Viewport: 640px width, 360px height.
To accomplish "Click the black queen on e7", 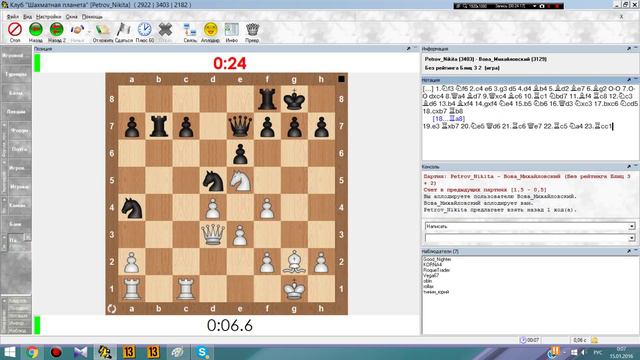I will (x=240, y=126).
